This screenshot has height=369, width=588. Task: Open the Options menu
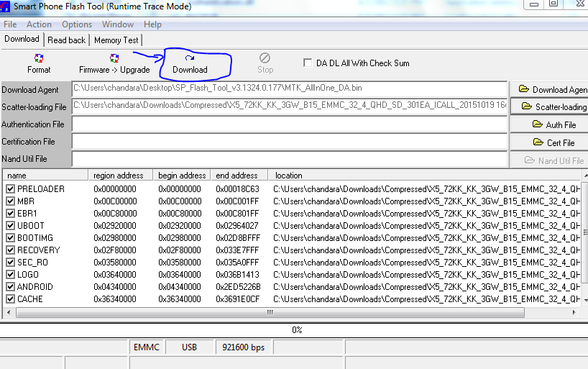(x=77, y=24)
